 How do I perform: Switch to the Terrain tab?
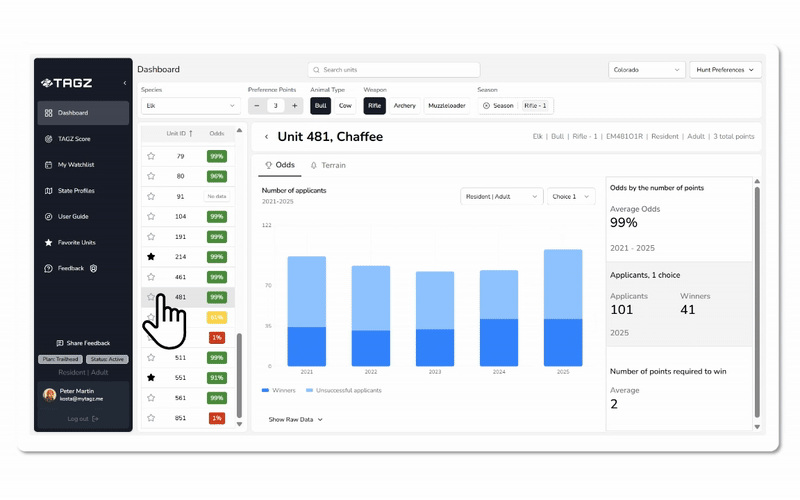click(327, 165)
